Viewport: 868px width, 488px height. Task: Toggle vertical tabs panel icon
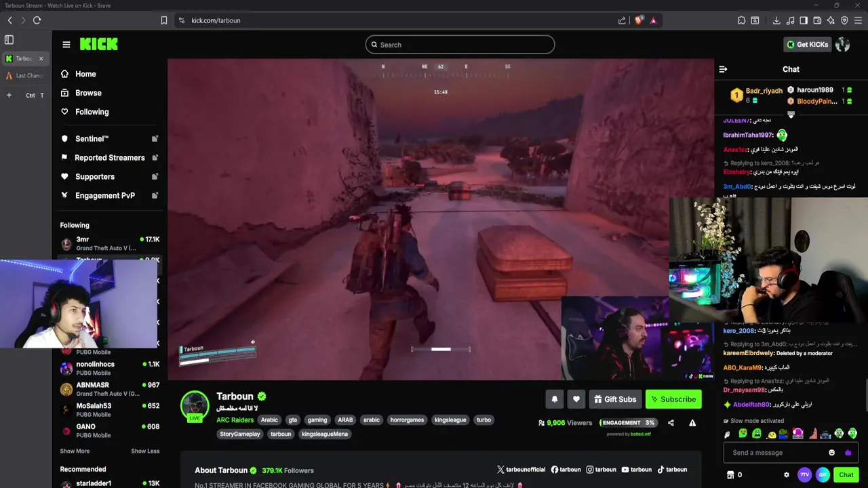(x=9, y=40)
